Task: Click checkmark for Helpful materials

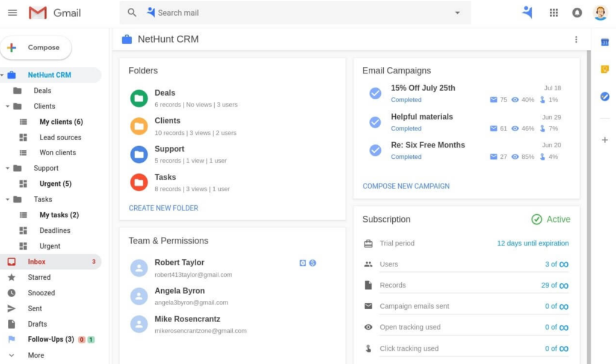Action: coord(375,122)
